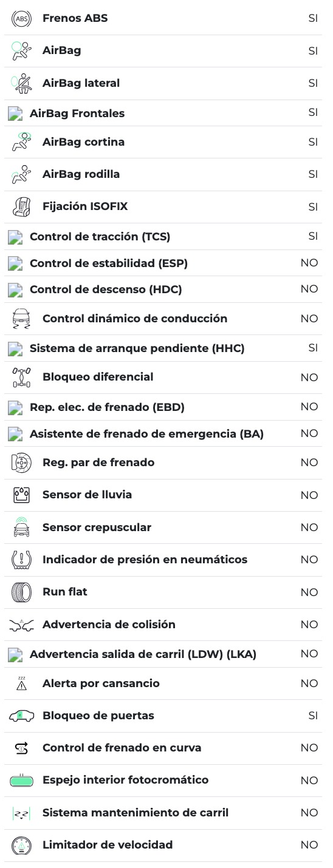Click NO value for Control de estabilidad (ESP)

click(309, 263)
